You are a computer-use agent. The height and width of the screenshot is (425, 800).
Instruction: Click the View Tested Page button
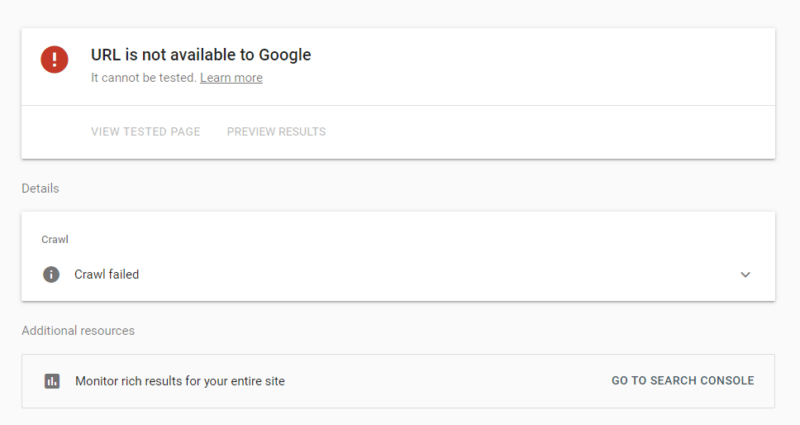pos(145,132)
